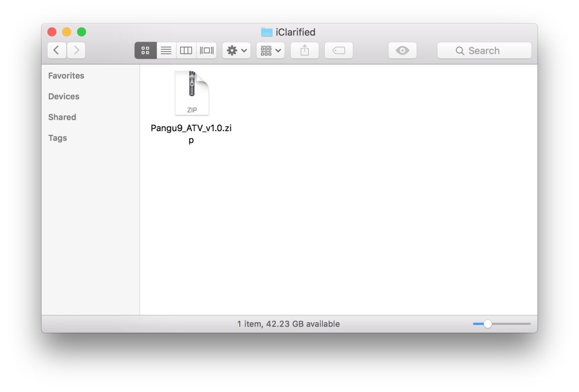
Task: Go back using the left chevron button
Action: [57, 51]
